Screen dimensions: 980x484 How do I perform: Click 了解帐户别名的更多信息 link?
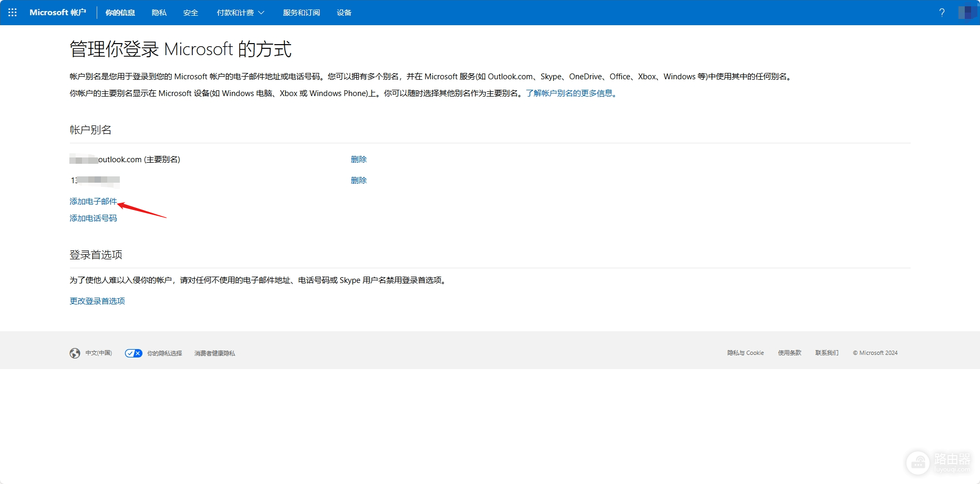pos(571,93)
